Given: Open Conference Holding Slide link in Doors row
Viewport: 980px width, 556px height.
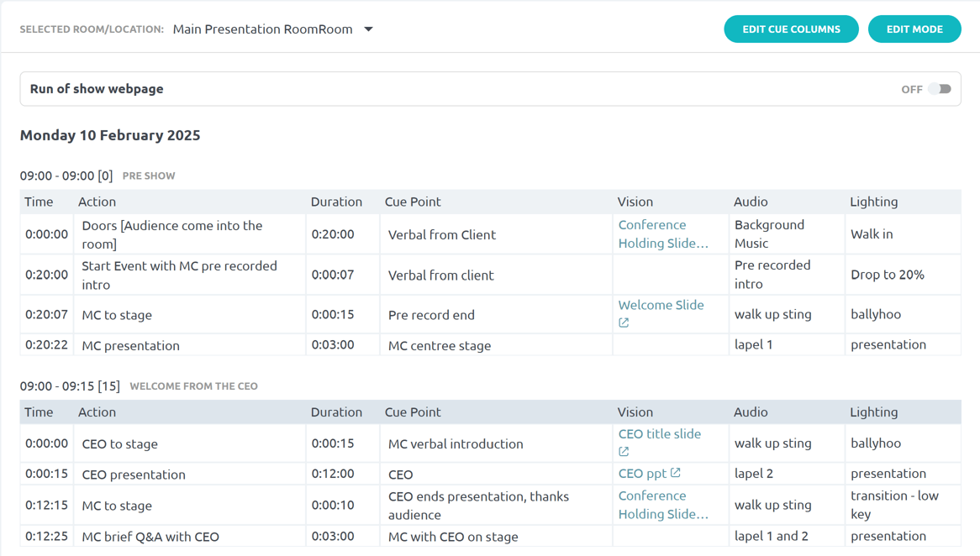Looking at the screenshot, I should pos(663,234).
